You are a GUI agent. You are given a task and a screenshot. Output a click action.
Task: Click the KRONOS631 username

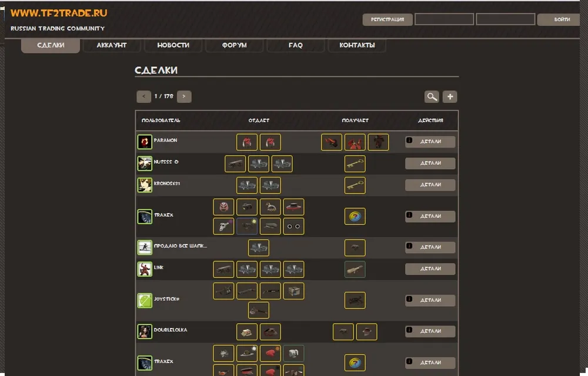[167, 183]
